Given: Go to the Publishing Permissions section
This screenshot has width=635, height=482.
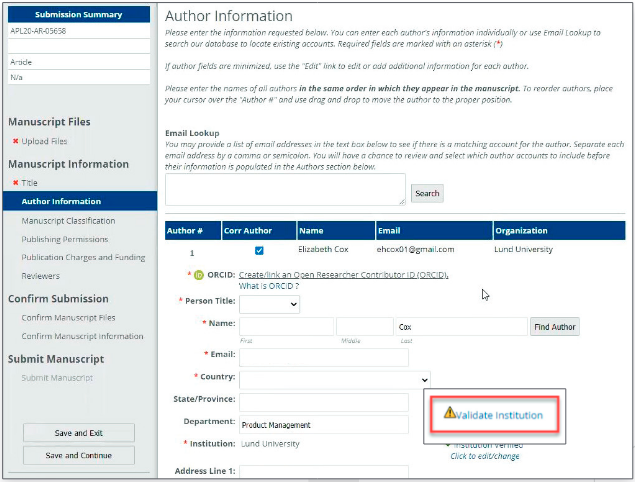Looking at the screenshot, I should click(x=65, y=239).
